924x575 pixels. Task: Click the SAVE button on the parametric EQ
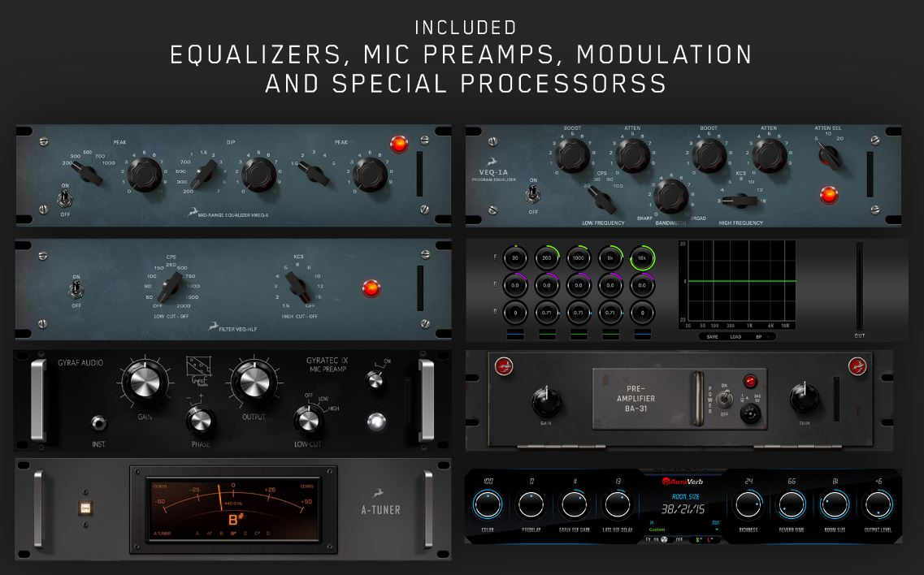(x=712, y=337)
